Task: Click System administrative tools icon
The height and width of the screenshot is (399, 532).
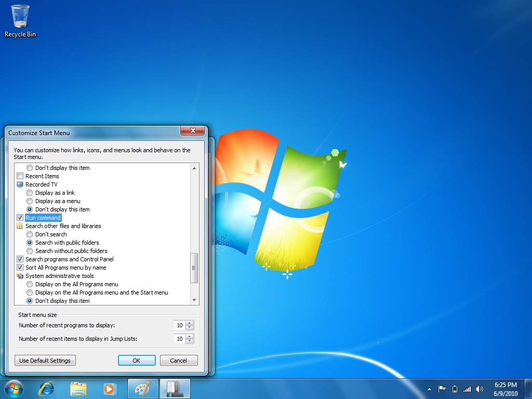Action: click(x=20, y=276)
